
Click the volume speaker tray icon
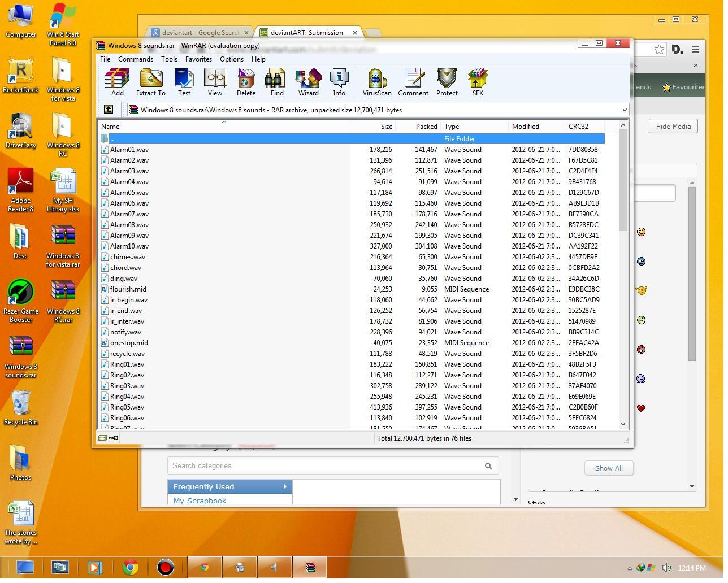pyautogui.click(x=666, y=568)
